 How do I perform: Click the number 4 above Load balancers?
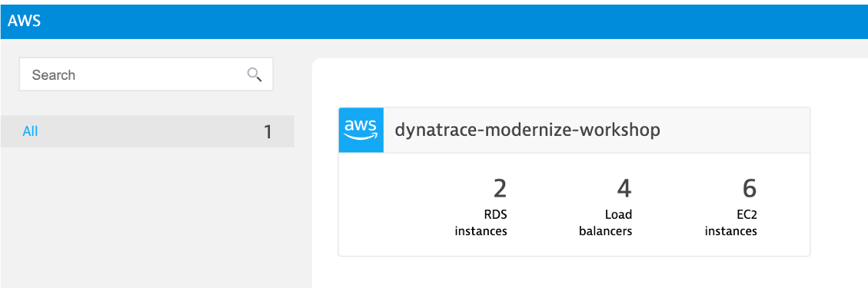pyautogui.click(x=624, y=189)
